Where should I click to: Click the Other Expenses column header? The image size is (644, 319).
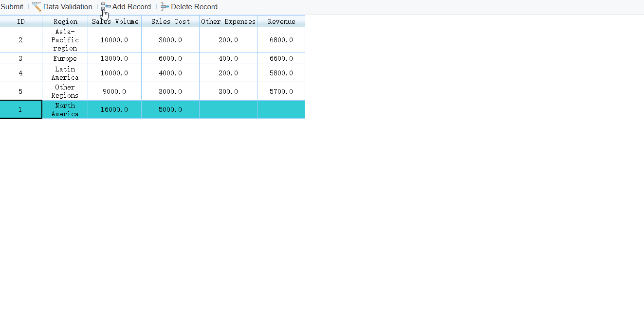pos(228,21)
